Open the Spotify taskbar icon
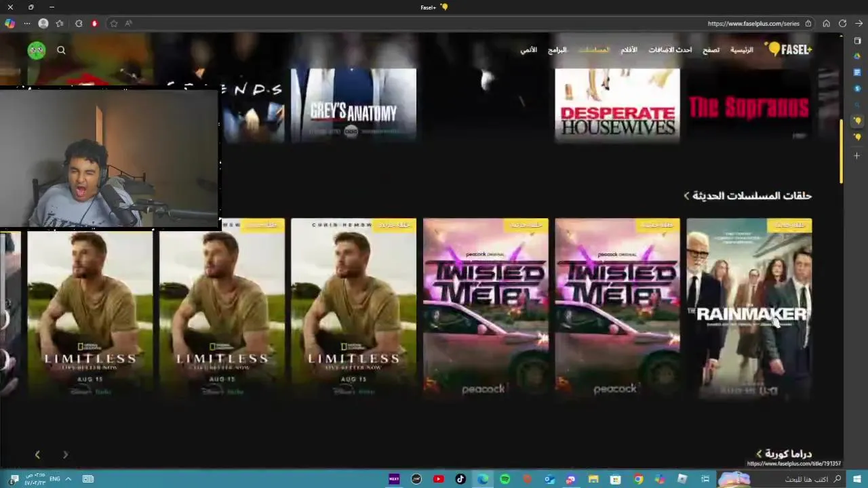868x488 pixels. [x=505, y=479]
